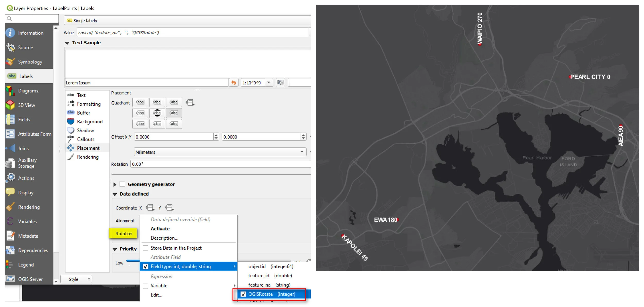Click the preview background picker icon

click(280, 83)
